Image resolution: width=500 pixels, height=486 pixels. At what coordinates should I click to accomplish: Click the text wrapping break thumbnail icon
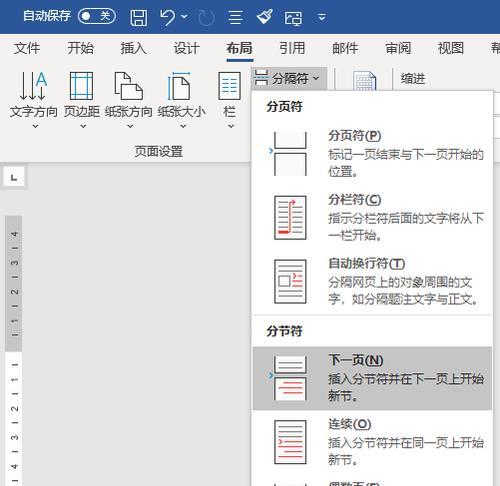(x=290, y=282)
